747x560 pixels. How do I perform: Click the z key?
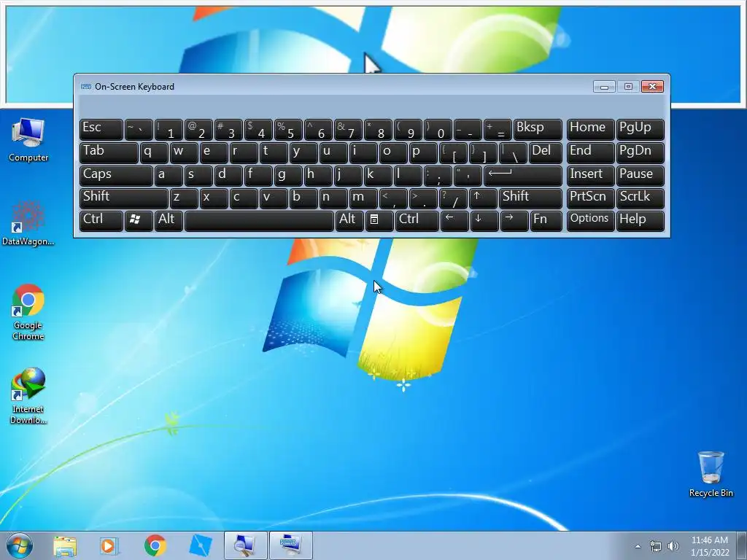pos(184,198)
